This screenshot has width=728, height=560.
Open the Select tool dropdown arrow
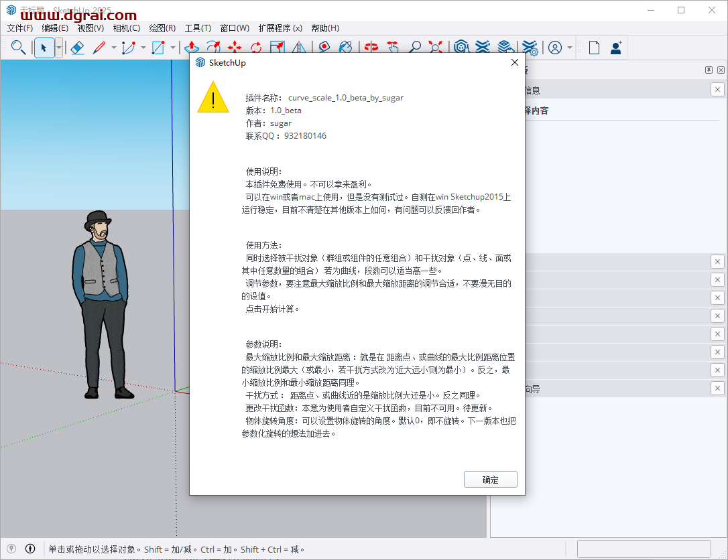coord(59,48)
